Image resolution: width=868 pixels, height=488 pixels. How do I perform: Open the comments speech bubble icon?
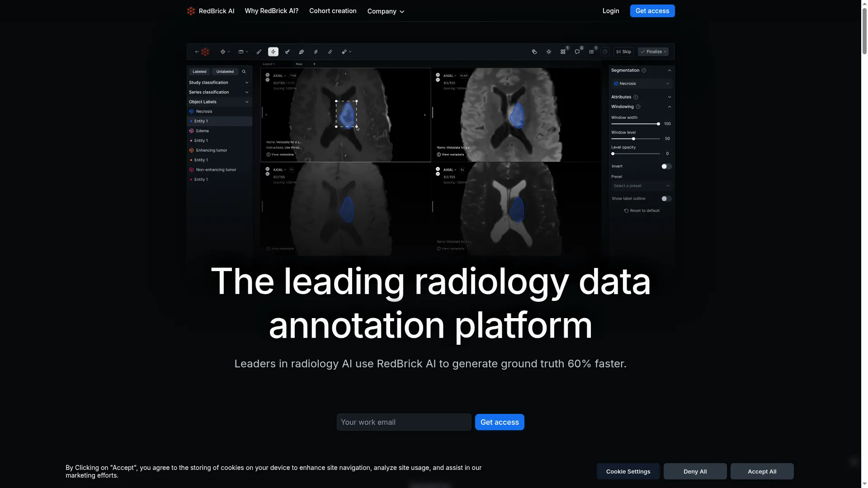pyautogui.click(x=577, y=52)
